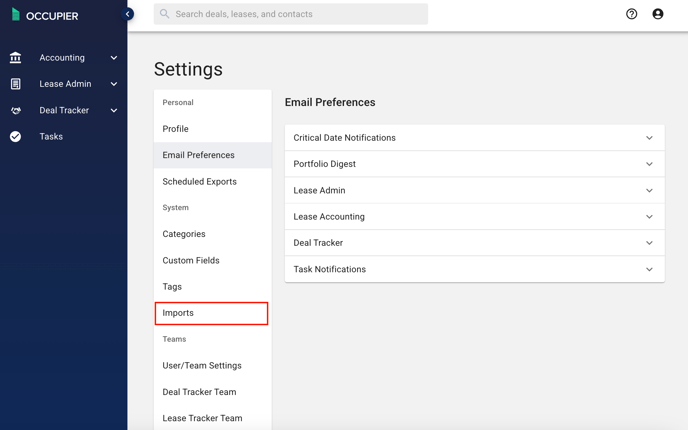Viewport: 688px width, 430px height.
Task: Open the Imports settings page
Action: pyautogui.click(x=211, y=313)
